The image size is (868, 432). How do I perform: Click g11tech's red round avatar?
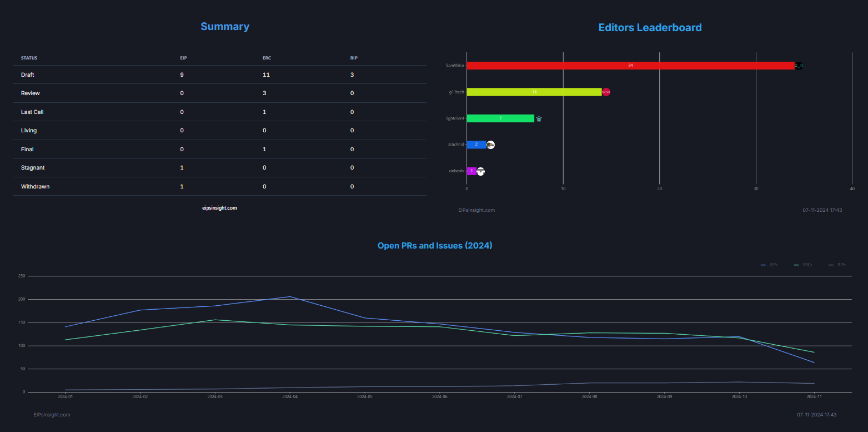point(606,92)
